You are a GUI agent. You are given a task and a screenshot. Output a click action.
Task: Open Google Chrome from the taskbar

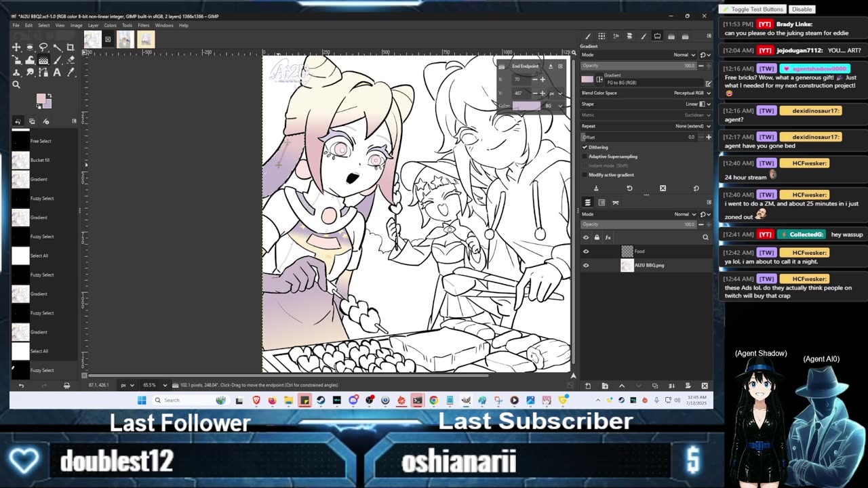433,401
